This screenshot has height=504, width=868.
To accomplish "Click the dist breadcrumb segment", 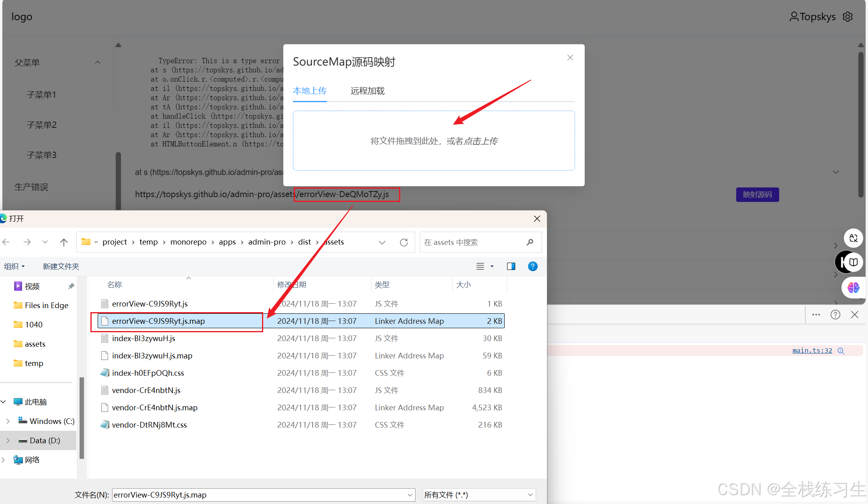I will [304, 242].
